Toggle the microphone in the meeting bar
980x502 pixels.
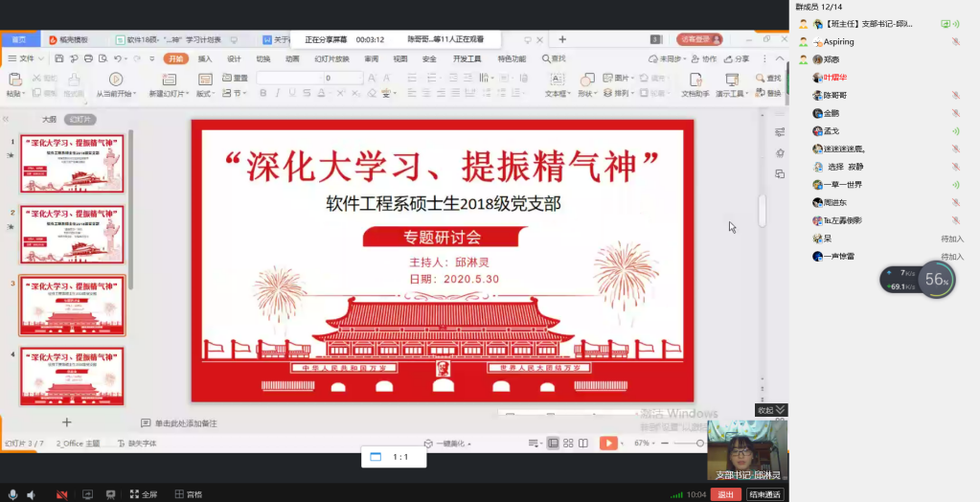tap(11, 494)
